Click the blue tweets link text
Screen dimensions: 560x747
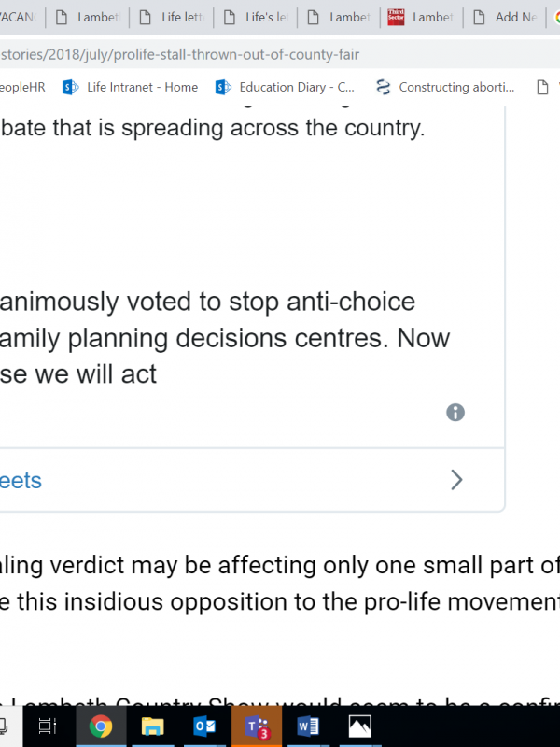pos(21,480)
